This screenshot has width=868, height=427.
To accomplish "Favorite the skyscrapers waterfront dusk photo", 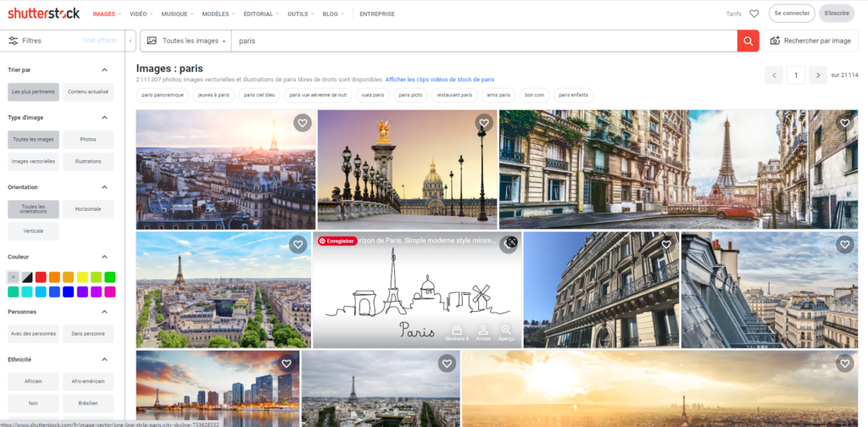I will click(x=287, y=363).
